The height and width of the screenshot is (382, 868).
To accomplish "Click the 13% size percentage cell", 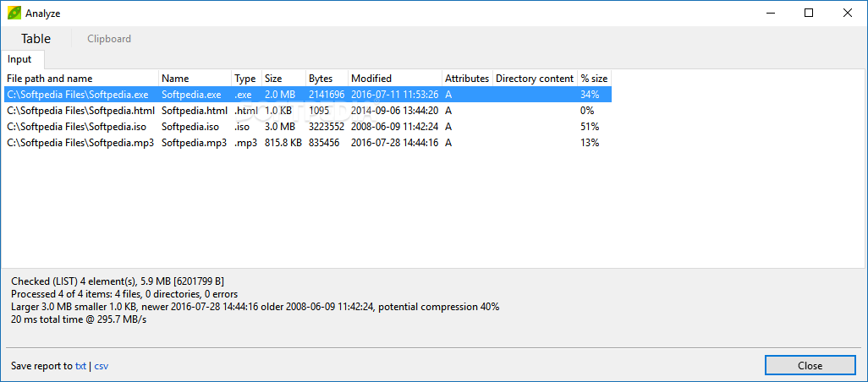I will click(x=590, y=143).
